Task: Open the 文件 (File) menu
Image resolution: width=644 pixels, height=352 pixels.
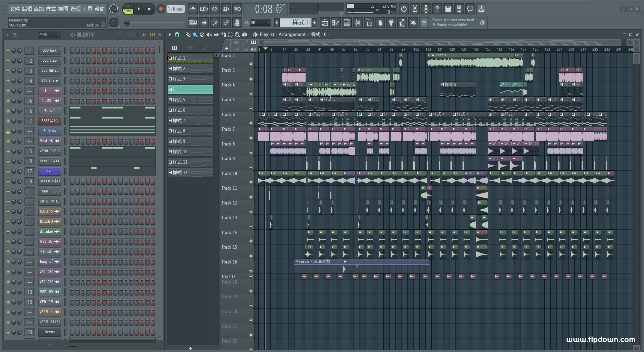Action: pos(14,9)
